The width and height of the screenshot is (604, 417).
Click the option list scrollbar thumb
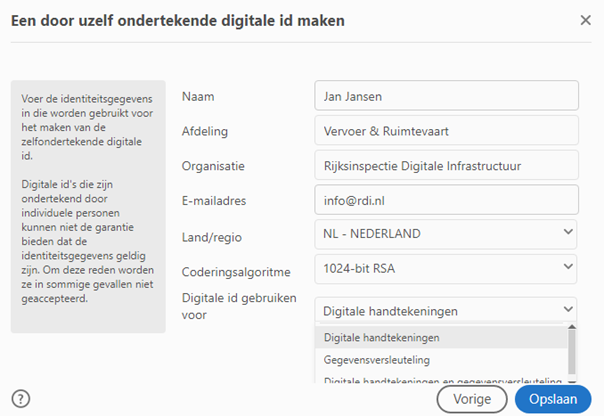(x=572, y=352)
